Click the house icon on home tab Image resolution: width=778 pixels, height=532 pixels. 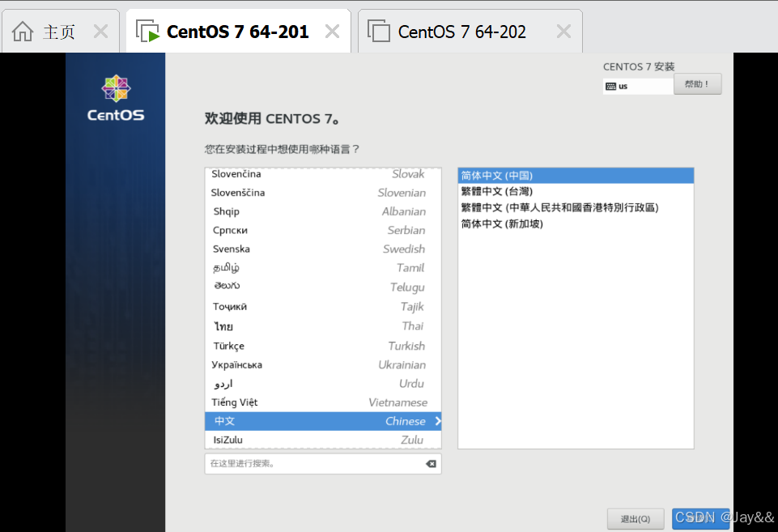[x=23, y=32]
